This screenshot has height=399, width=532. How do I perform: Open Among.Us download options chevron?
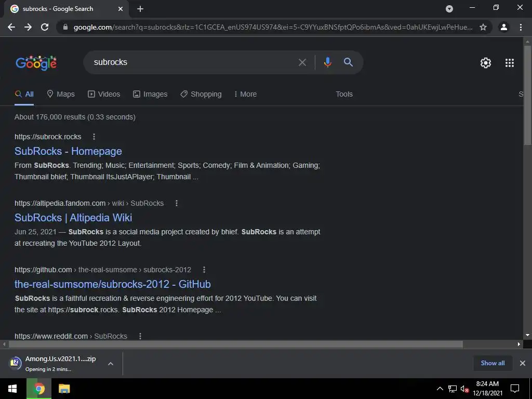coord(110,364)
